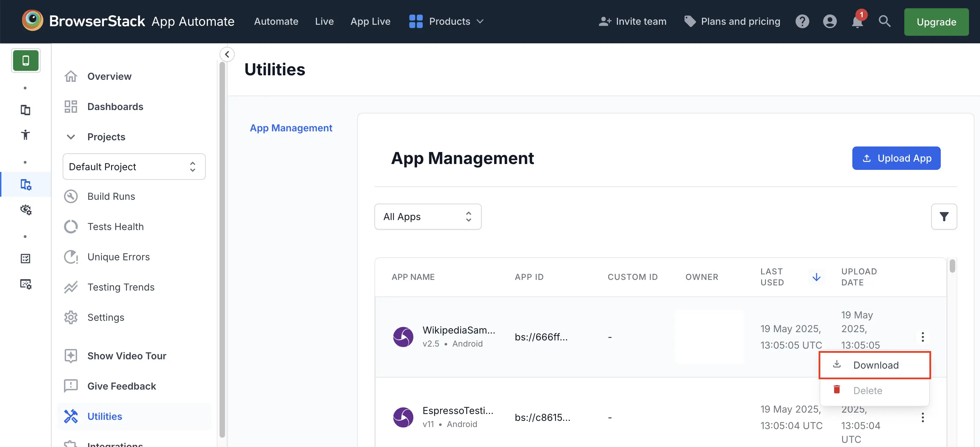This screenshot has width=980, height=447.
Task: Open the image-with-gear icon in left rail
Action: [x=25, y=284]
